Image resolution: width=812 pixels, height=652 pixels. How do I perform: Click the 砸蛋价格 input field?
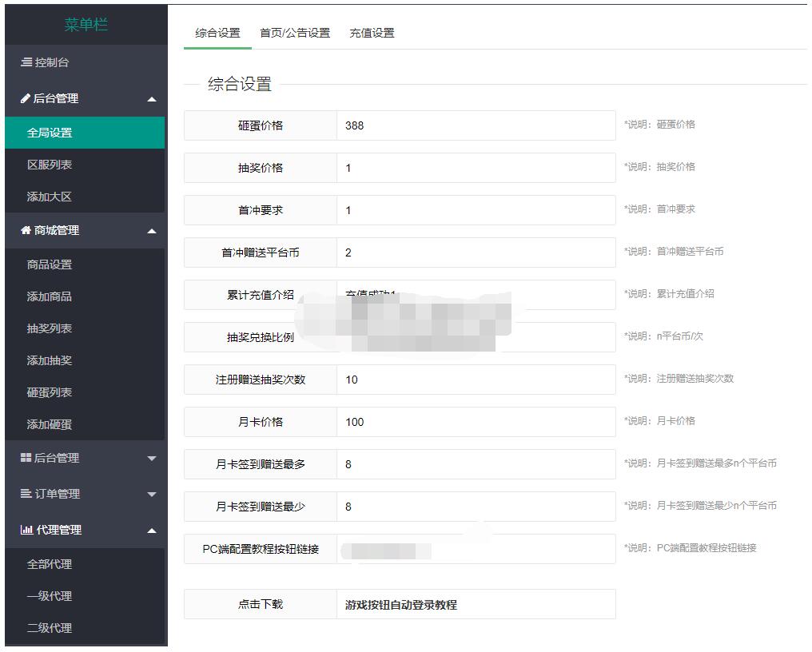pyautogui.click(x=476, y=125)
